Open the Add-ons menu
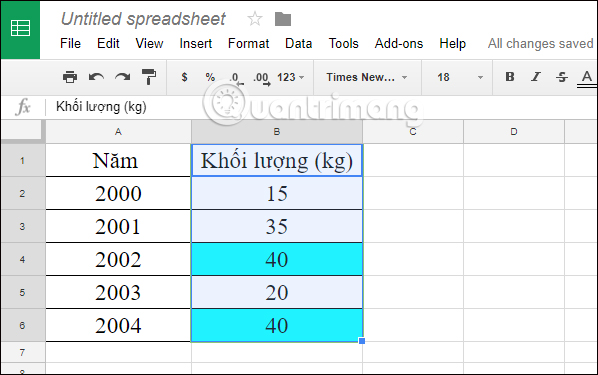 (399, 43)
